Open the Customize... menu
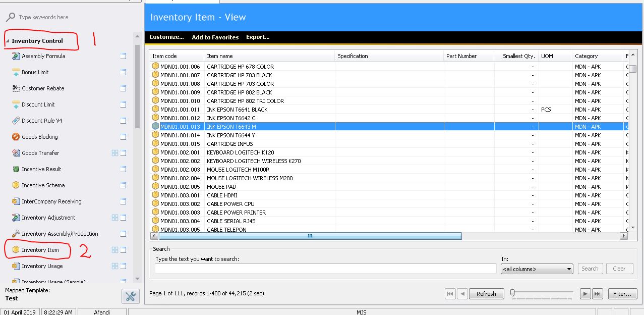This screenshot has width=644, height=315. tap(166, 37)
